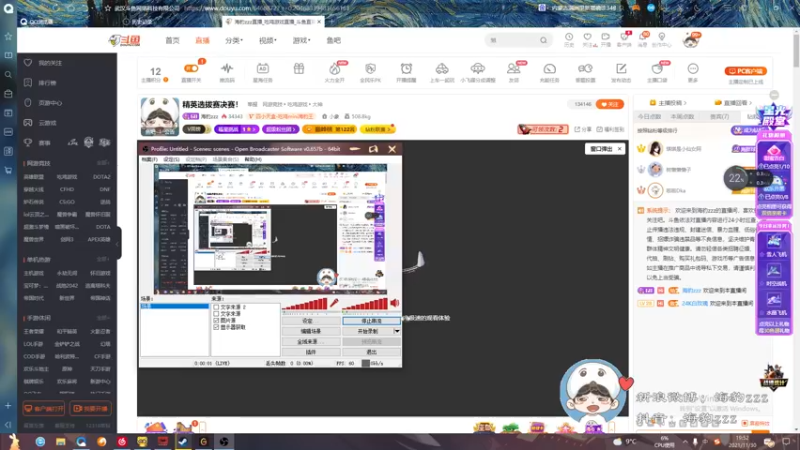Mute microphone icon in OBS
The height and width of the screenshot is (450, 800).
tap(334, 304)
